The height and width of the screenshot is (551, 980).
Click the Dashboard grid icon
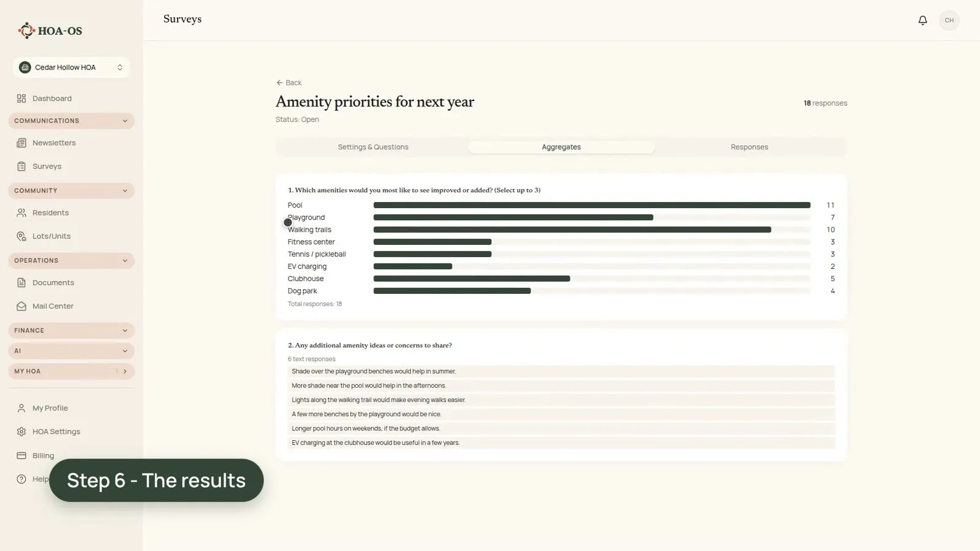[x=21, y=99]
